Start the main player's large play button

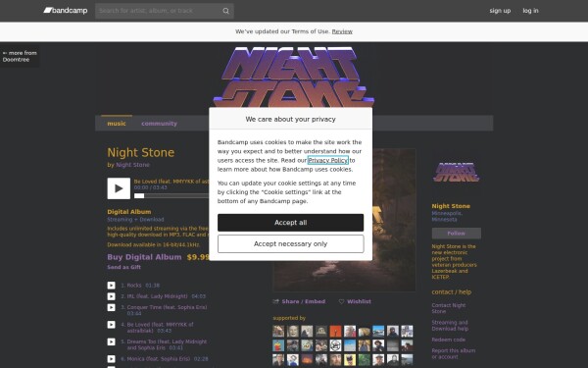click(119, 188)
